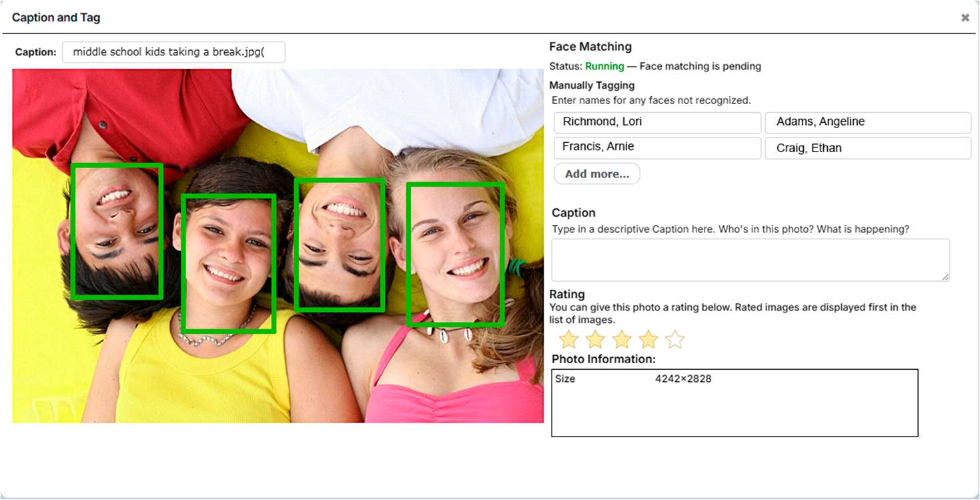The image size is (980, 500).
Task: Click the 'Richmond, Lori' name field
Action: pyautogui.click(x=657, y=122)
